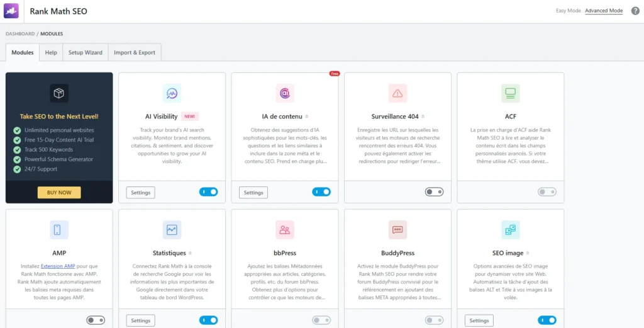Click the NEW! badge on AI Visibility

pyautogui.click(x=190, y=116)
